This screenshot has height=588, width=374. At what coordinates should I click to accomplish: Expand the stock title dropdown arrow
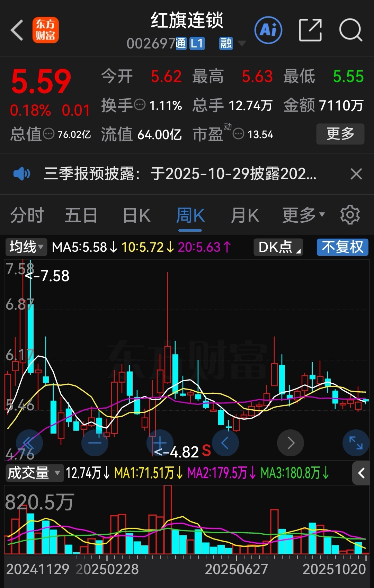[x=242, y=44]
